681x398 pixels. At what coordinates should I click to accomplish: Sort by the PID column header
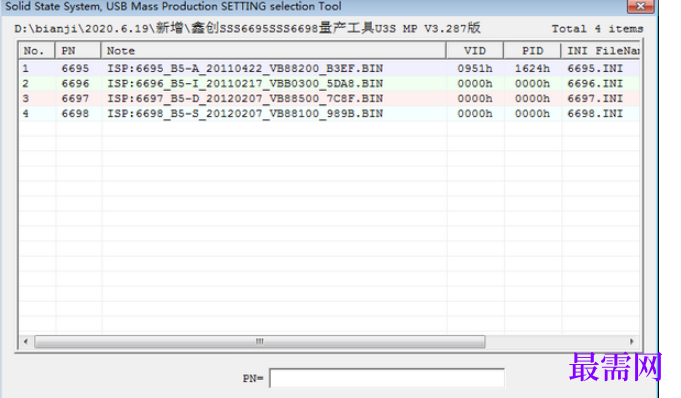532,51
